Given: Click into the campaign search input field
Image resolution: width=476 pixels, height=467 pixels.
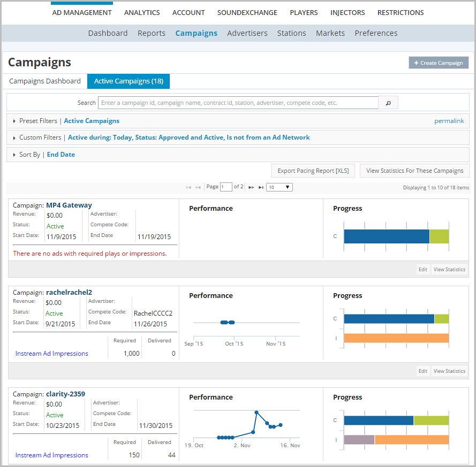Looking at the screenshot, I should [238, 103].
